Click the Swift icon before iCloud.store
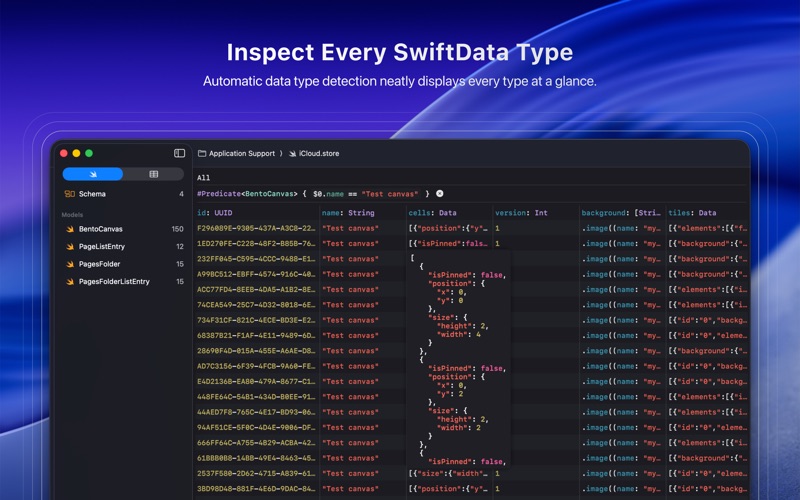This screenshot has height=500, width=800. coord(292,153)
